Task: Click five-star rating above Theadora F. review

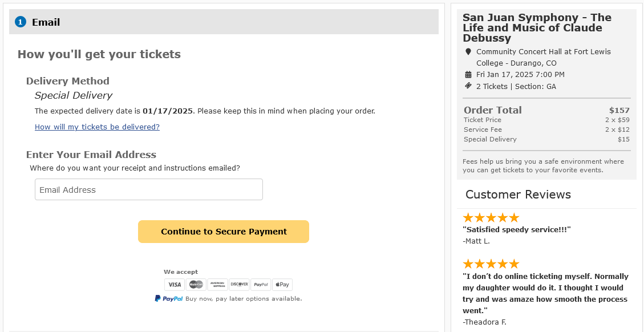Action: click(491, 264)
